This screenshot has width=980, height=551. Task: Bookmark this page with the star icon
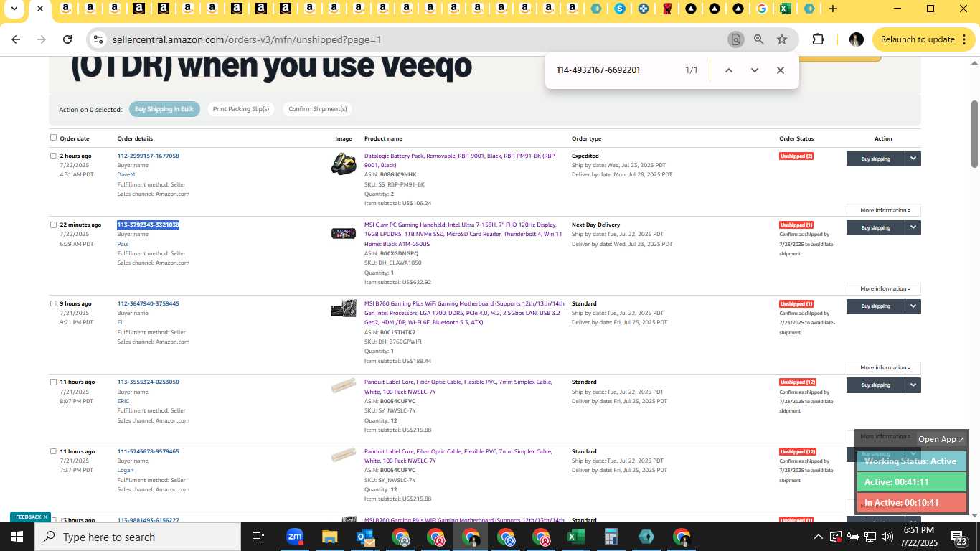[x=782, y=39]
